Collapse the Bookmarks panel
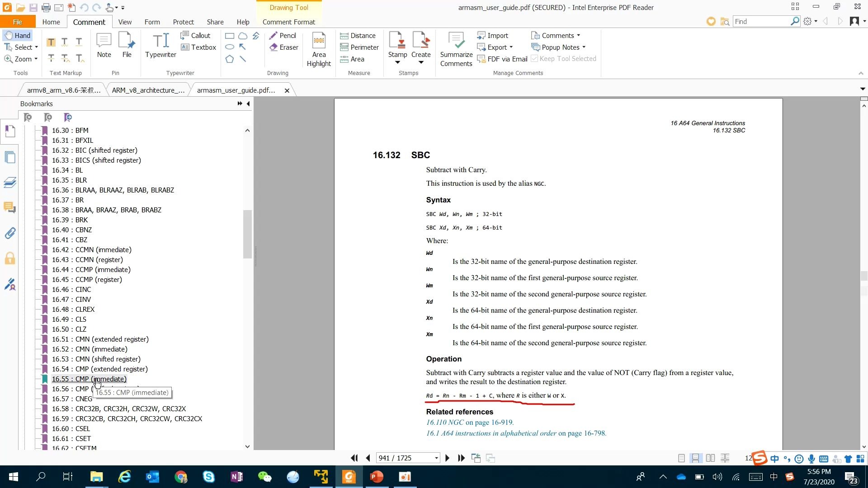 point(248,104)
